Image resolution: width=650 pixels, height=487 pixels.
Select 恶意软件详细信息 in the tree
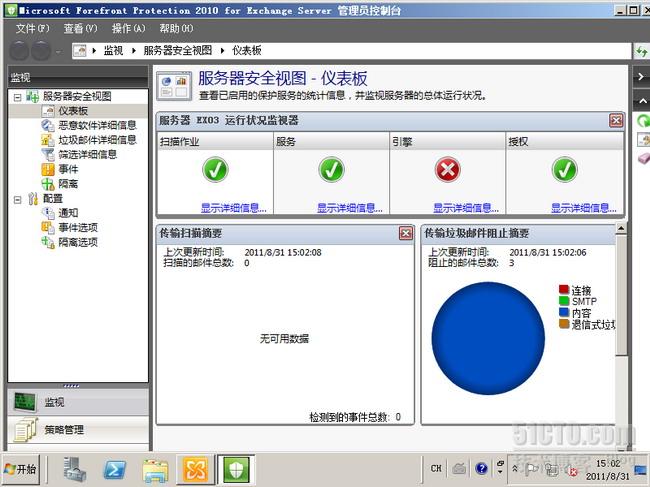coord(97,125)
